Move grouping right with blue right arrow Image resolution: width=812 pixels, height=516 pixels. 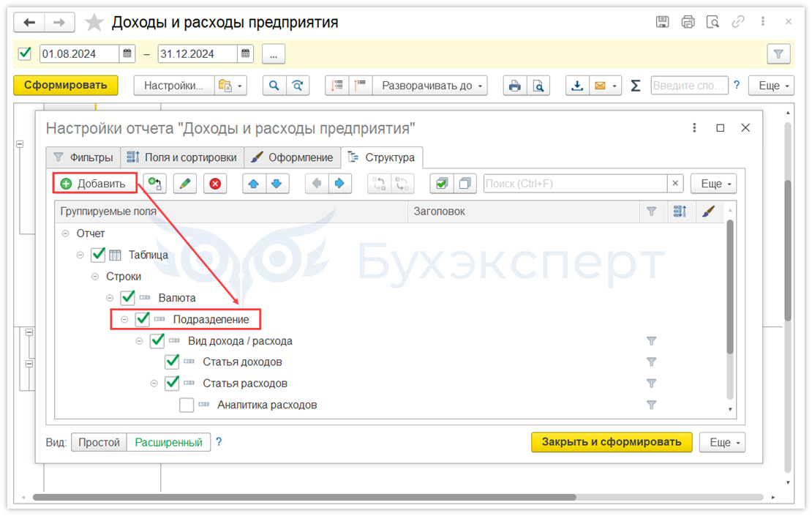(339, 184)
